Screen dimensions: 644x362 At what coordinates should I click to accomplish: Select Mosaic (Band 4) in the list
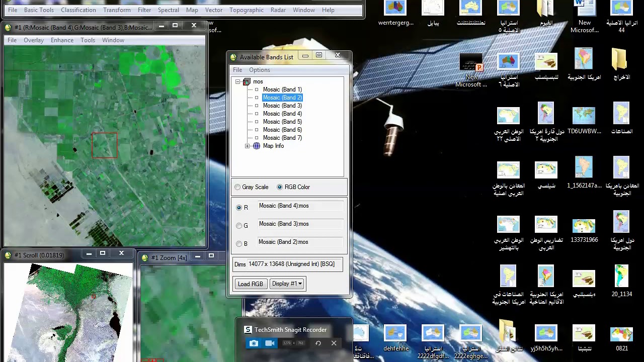[282, 114]
